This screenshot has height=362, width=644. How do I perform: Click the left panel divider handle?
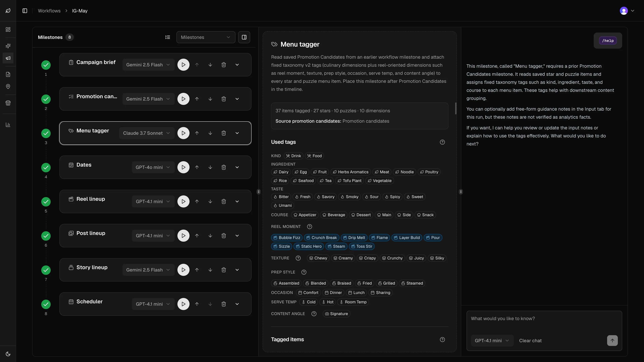[258, 192]
